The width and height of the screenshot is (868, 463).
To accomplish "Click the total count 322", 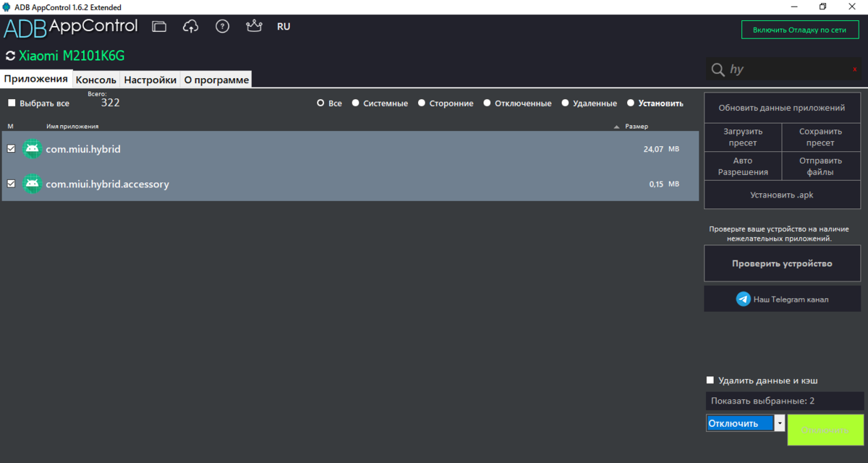I will point(110,103).
